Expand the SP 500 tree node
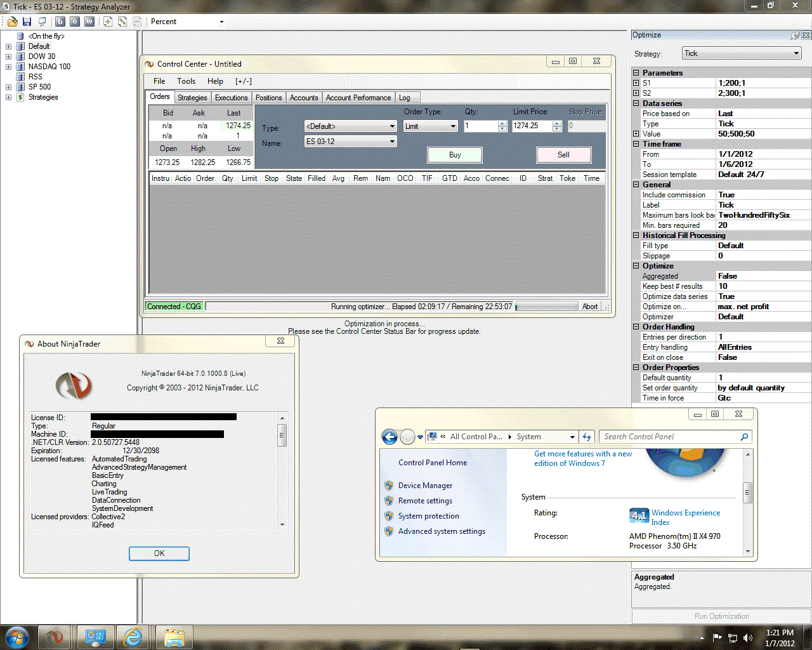Image resolution: width=812 pixels, height=650 pixels. 8,87
